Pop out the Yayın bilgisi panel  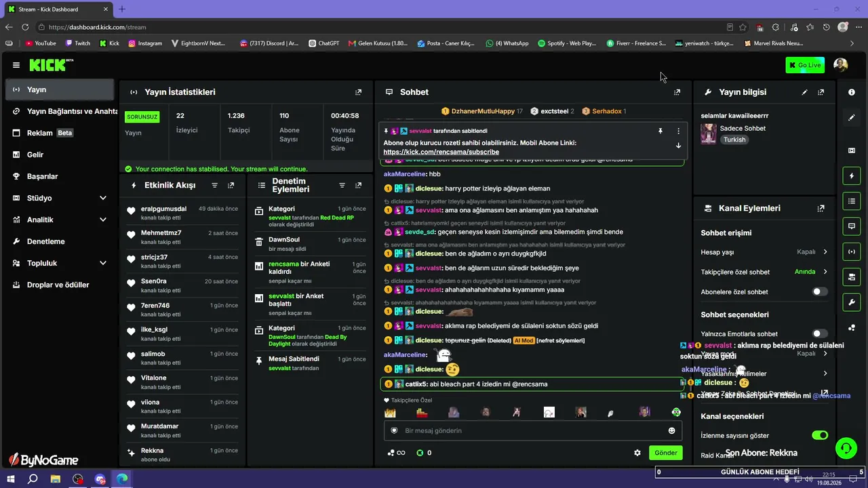[821, 92]
